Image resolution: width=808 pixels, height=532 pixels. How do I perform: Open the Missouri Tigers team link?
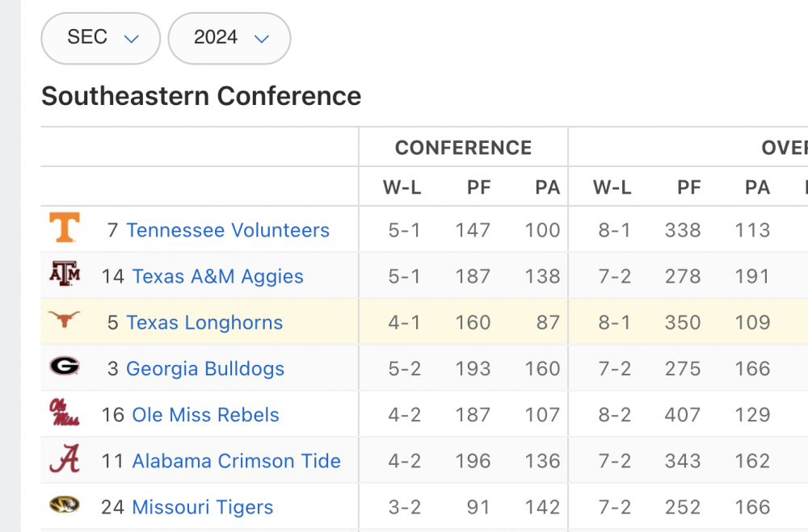click(202, 507)
